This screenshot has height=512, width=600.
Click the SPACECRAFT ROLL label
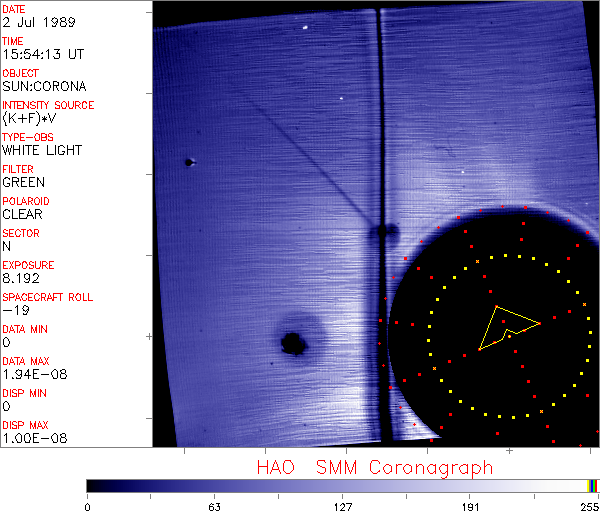48,297
